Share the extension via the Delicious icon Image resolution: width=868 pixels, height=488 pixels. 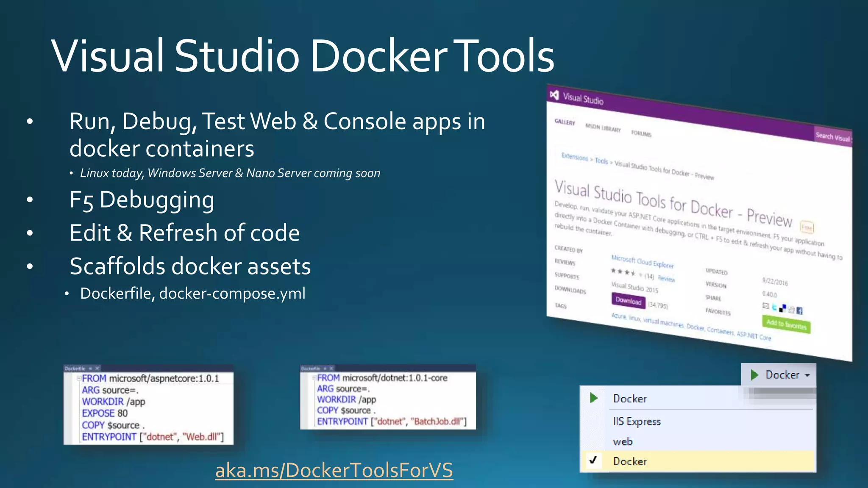782,308
